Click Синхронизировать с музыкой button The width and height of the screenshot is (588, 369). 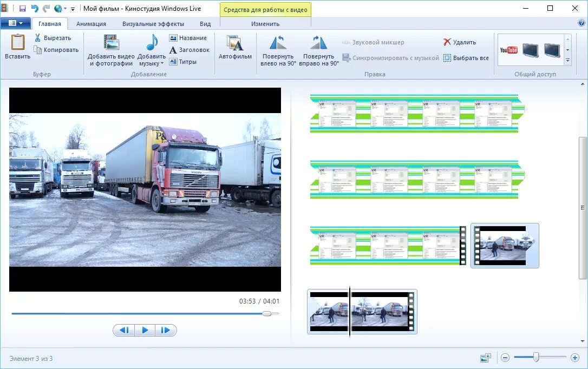click(390, 58)
